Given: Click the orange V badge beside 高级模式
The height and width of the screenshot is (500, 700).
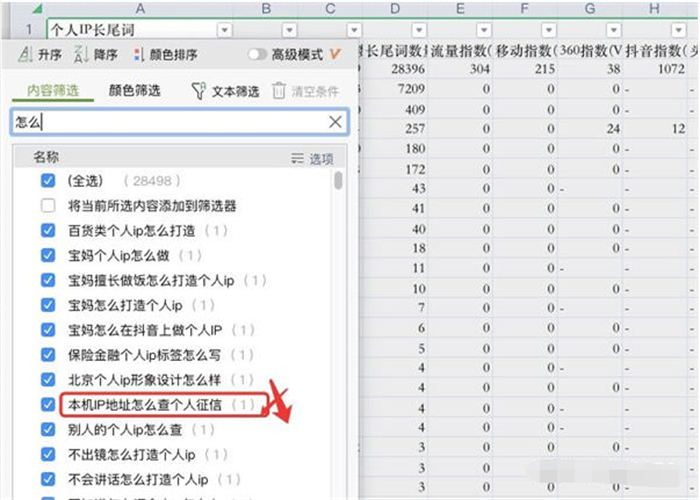Looking at the screenshot, I should click(335, 54).
